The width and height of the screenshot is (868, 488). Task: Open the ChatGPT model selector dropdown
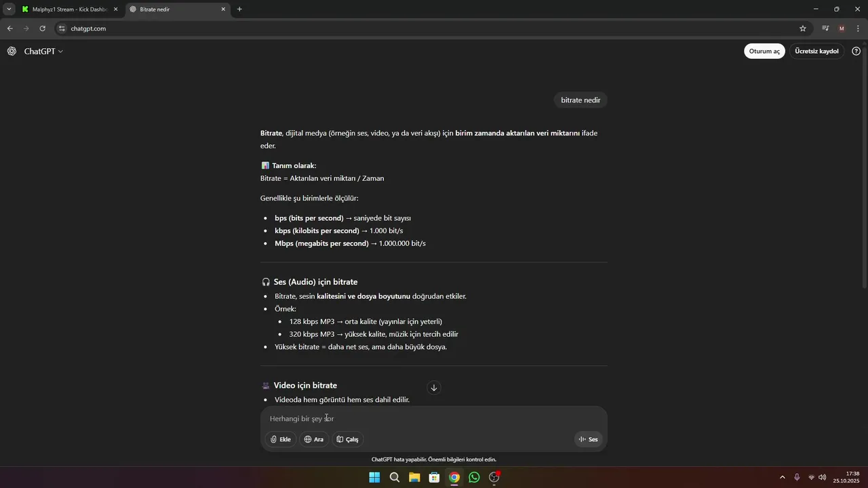pos(43,52)
